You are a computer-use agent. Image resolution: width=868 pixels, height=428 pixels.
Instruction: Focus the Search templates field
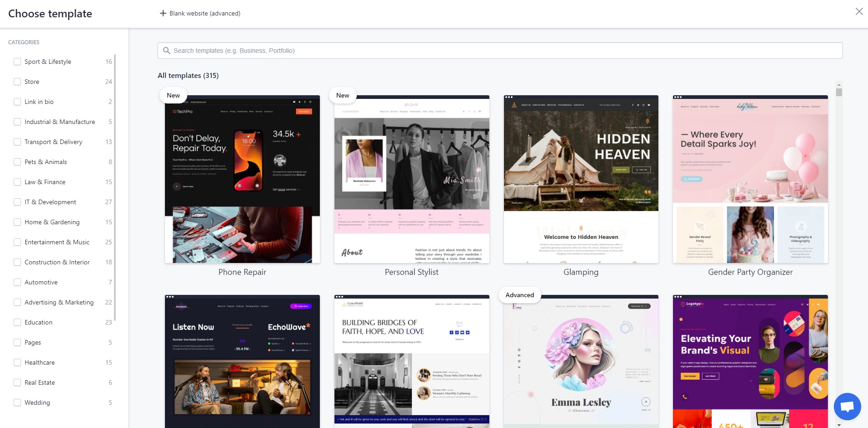click(x=500, y=51)
